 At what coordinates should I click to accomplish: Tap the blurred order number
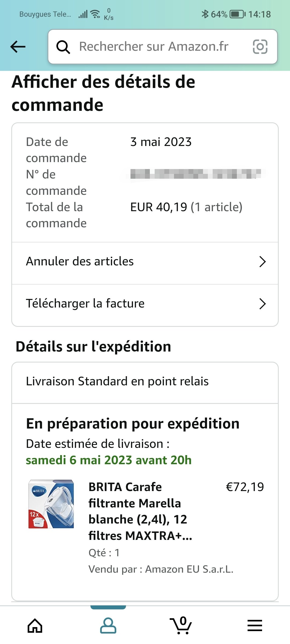196,174
